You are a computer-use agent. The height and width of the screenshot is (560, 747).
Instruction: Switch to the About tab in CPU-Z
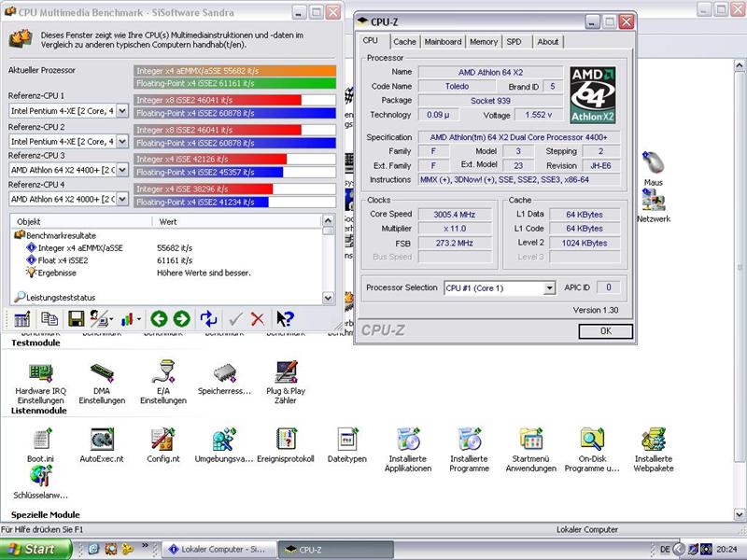pyautogui.click(x=548, y=42)
